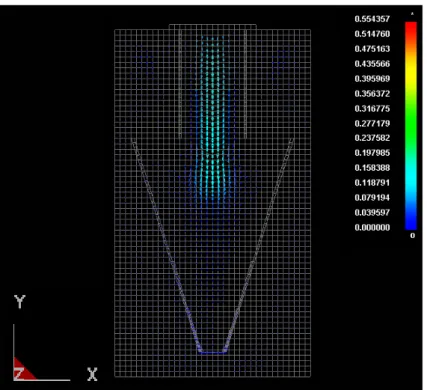The width and height of the screenshot is (427, 390).
Task: Select the legend maximum value 0.554357
Action: coord(372,19)
